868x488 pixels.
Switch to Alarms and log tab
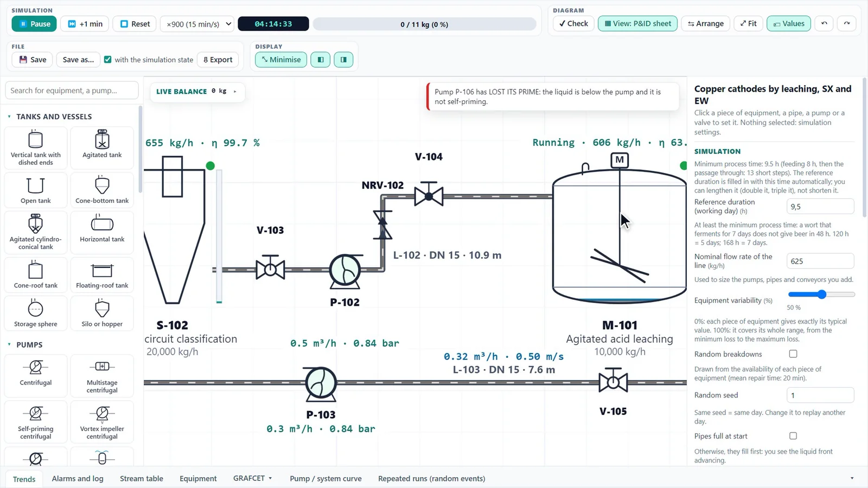coord(78,478)
